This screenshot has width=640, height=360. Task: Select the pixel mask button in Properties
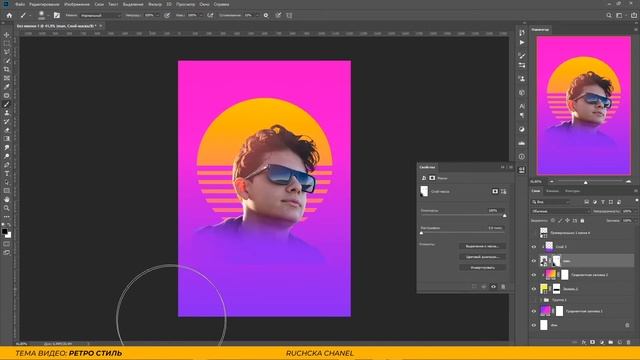[x=495, y=191]
